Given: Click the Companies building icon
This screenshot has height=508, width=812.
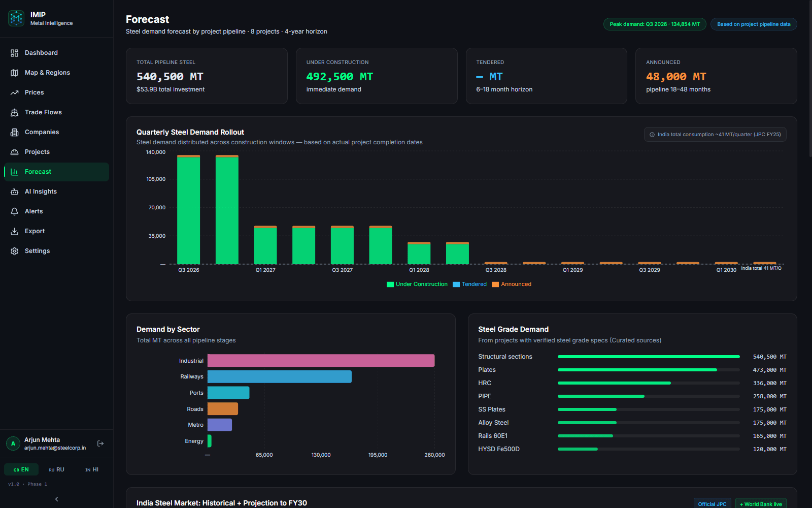Looking at the screenshot, I should (14, 132).
